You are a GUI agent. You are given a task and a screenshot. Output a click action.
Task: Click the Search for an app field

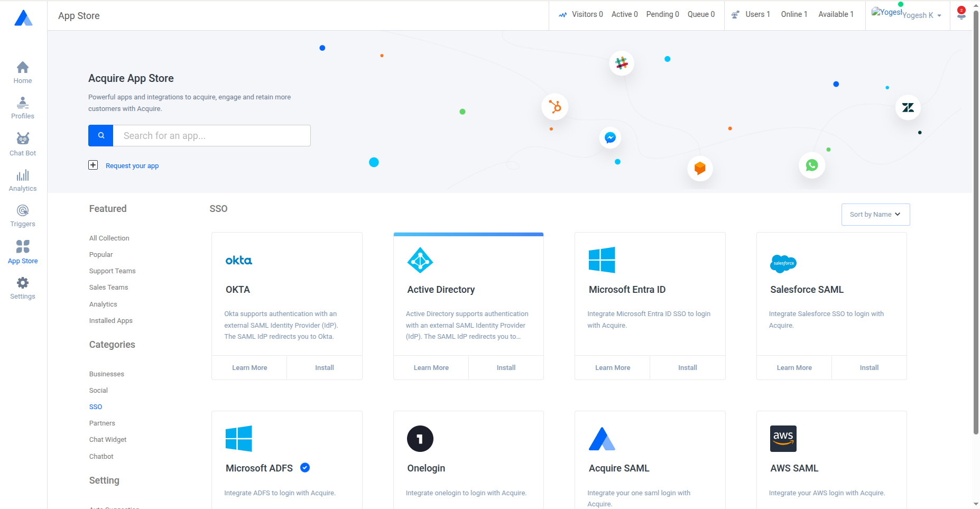pos(211,136)
